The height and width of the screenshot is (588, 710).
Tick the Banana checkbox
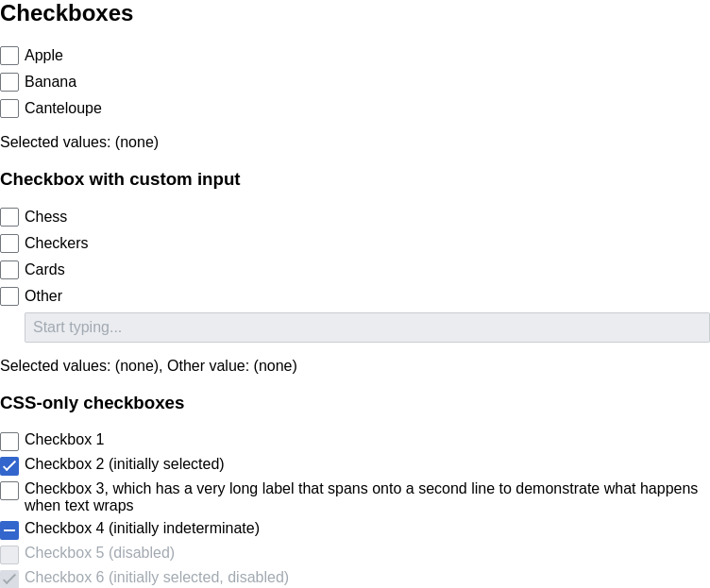(x=9, y=82)
